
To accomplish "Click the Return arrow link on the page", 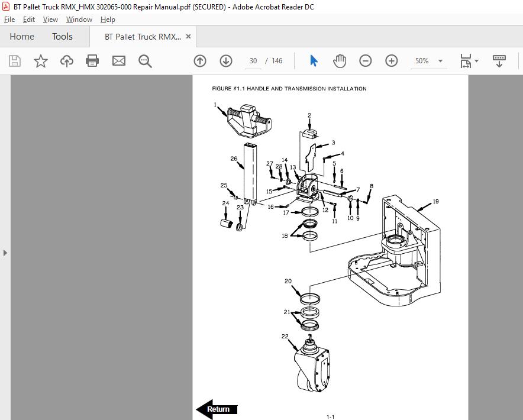I will coord(217,409).
